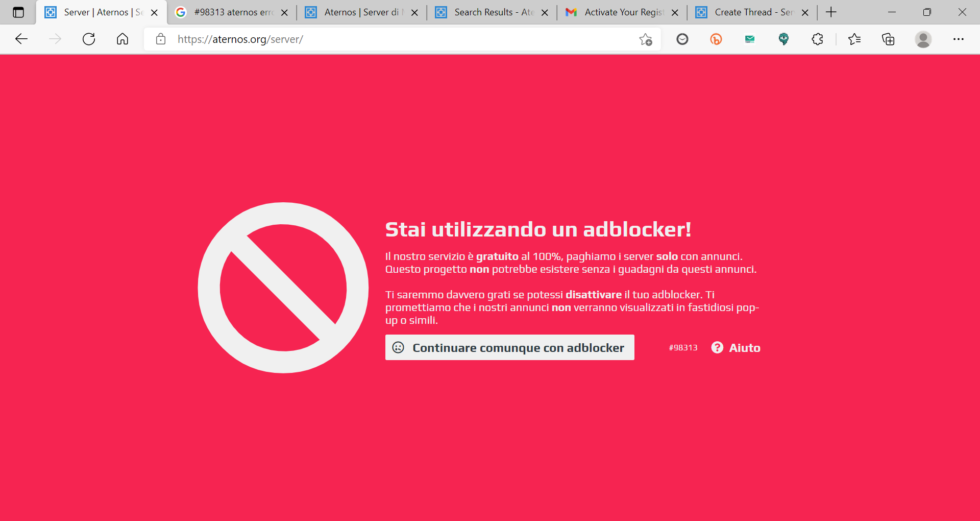Open the Collections panel

coord(888,39)
